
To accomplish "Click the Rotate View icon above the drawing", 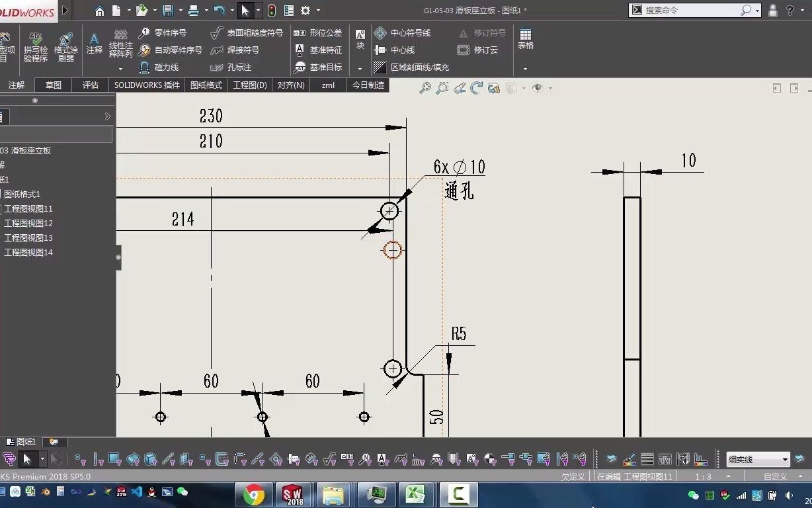I will (476, 87).
